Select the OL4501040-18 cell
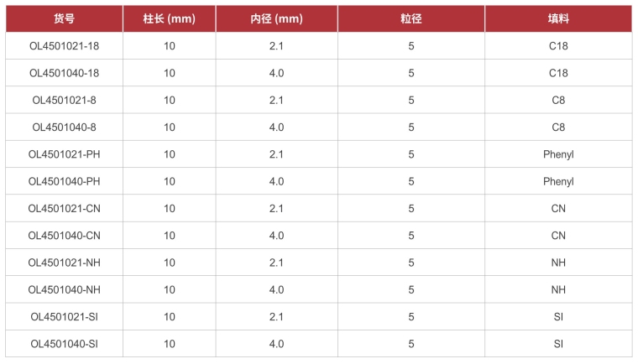This screenshot has width=638, height=364. click(x=64, y=73)
